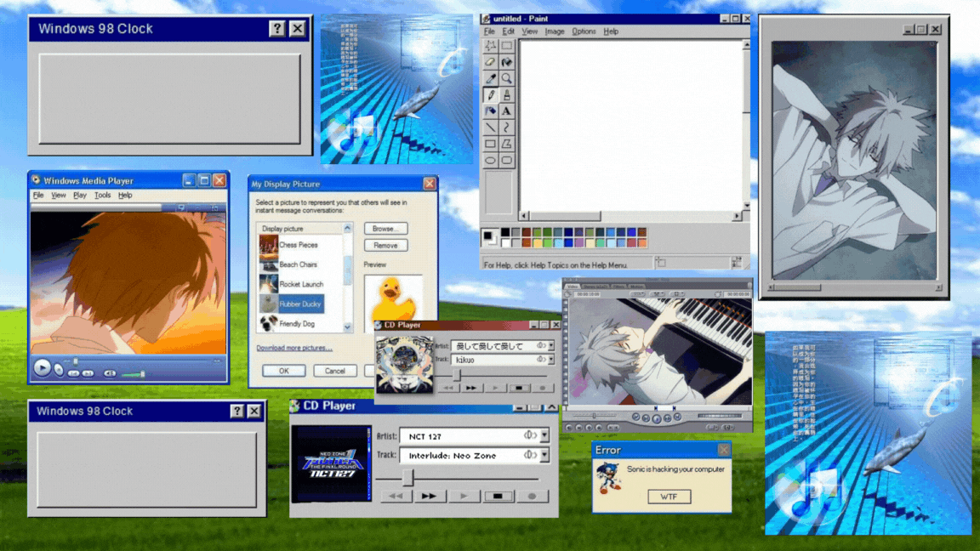This screenshot has height=551, width=980.
Task: Select black in the Paint color palette
Action: tap(505, 232)
